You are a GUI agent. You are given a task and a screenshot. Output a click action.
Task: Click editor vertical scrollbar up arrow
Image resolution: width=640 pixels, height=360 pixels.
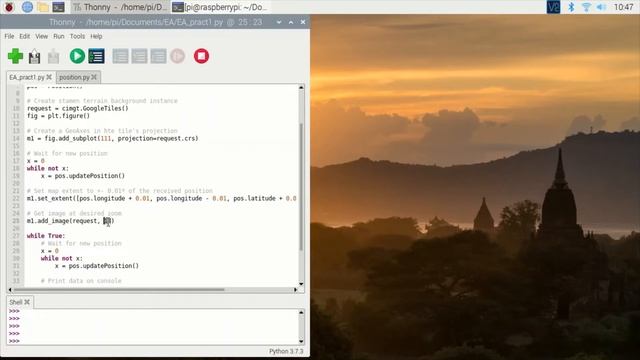(x=301, y=87)
